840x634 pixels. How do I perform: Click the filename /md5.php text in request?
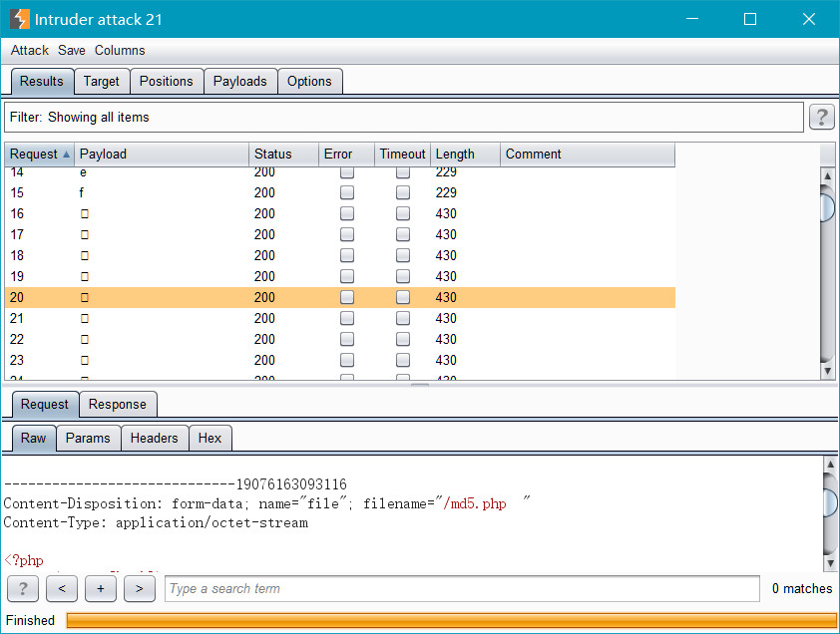tap(475, 503)
